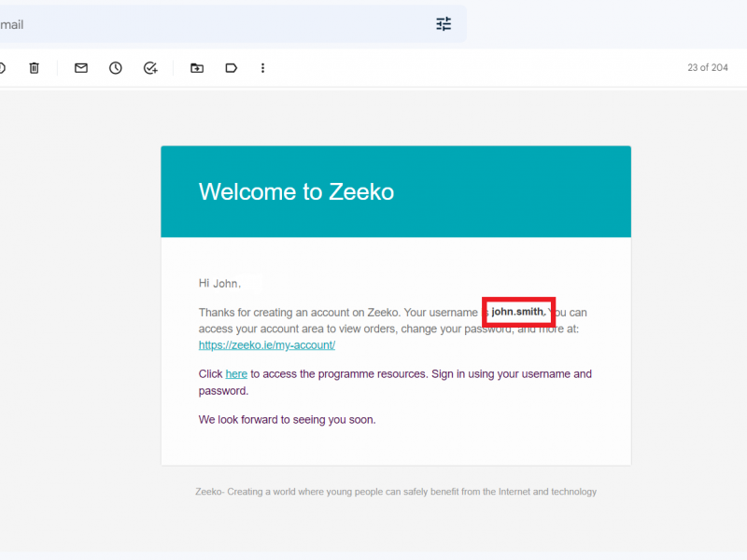Expand the More options three-dot menu
Screen dimensions: 747x560
263,68
